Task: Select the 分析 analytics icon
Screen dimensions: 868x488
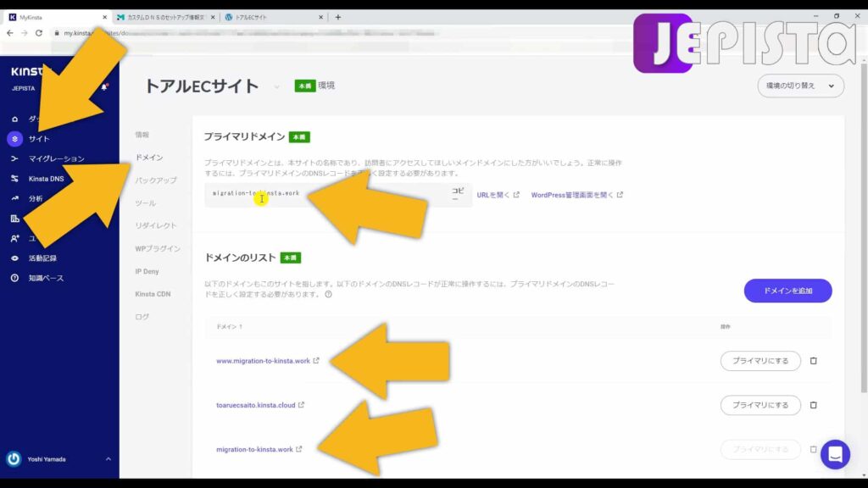Action: pyautogui.click(x=14, y=197)
